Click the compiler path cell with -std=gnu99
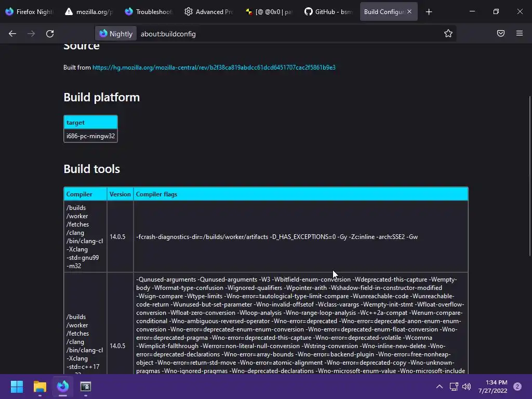The image size is (532, 399). pos(85,237)
